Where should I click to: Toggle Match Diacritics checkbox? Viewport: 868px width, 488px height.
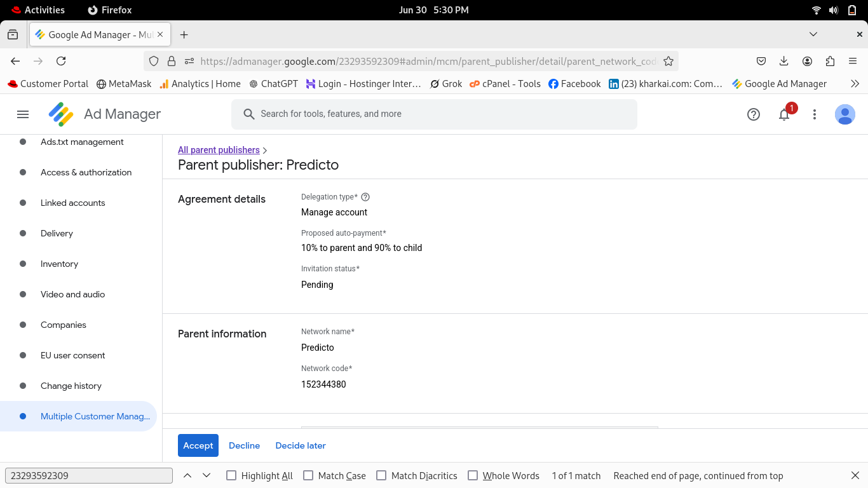[381, 475]
